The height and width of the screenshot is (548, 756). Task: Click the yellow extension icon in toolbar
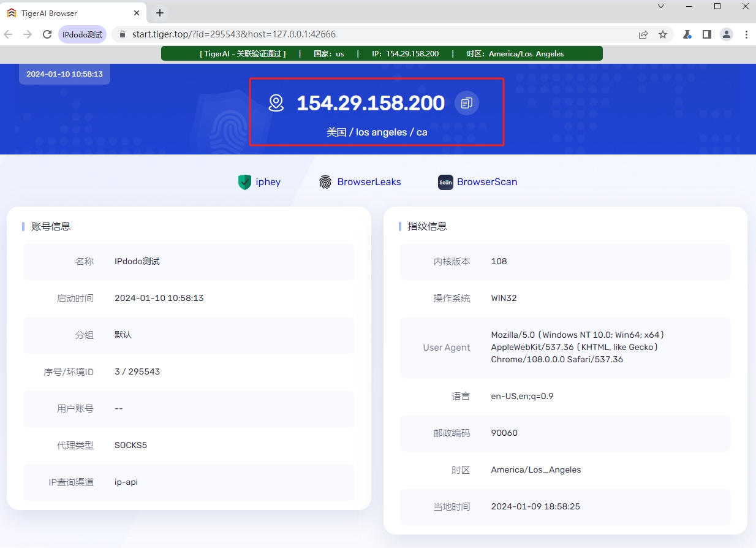click(687, 34)
